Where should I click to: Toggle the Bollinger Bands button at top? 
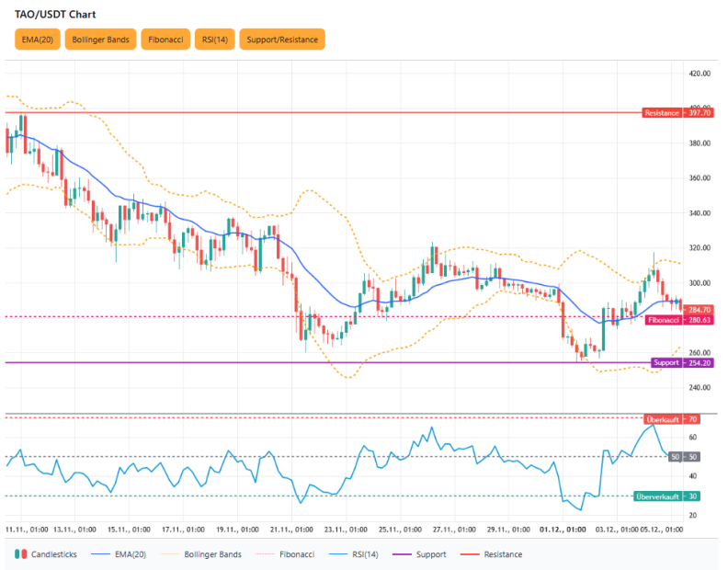pyautogui.click(x=100, y=40)
